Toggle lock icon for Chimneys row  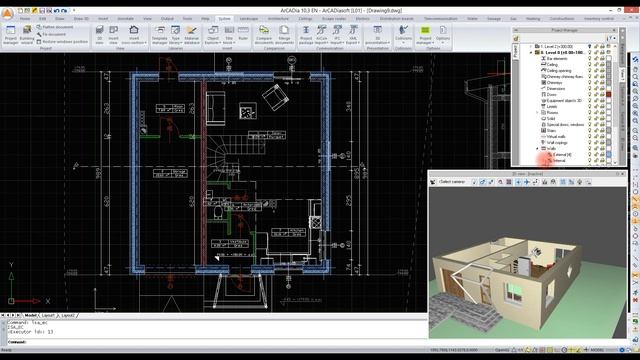tap(596, 82)
